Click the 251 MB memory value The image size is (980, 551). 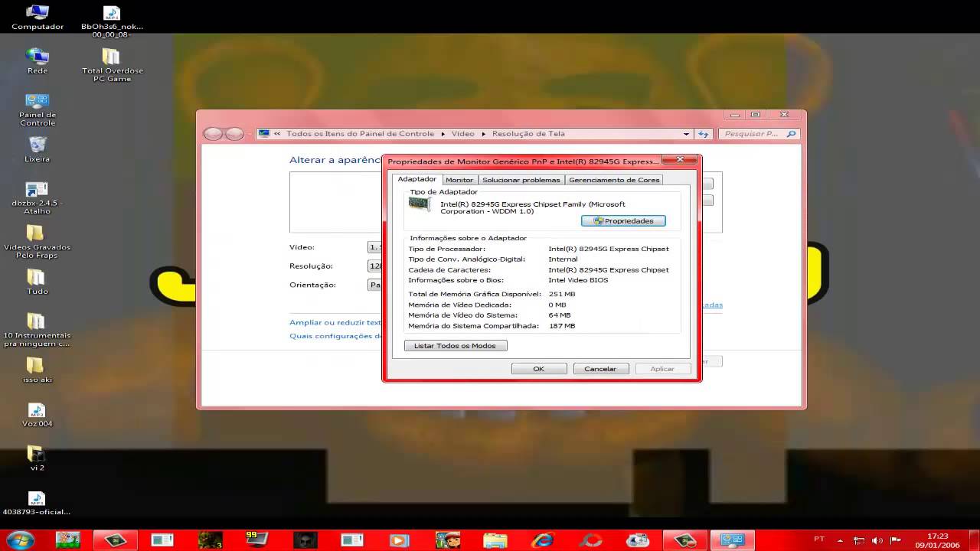click(x=562, y=294)
